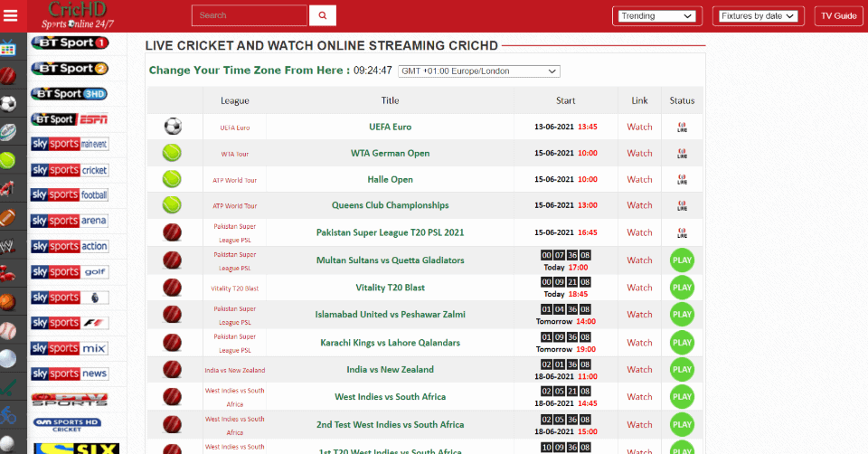Open BT Sport 3HD channel
Screen dimensions: 868x454
coord(70,94)
